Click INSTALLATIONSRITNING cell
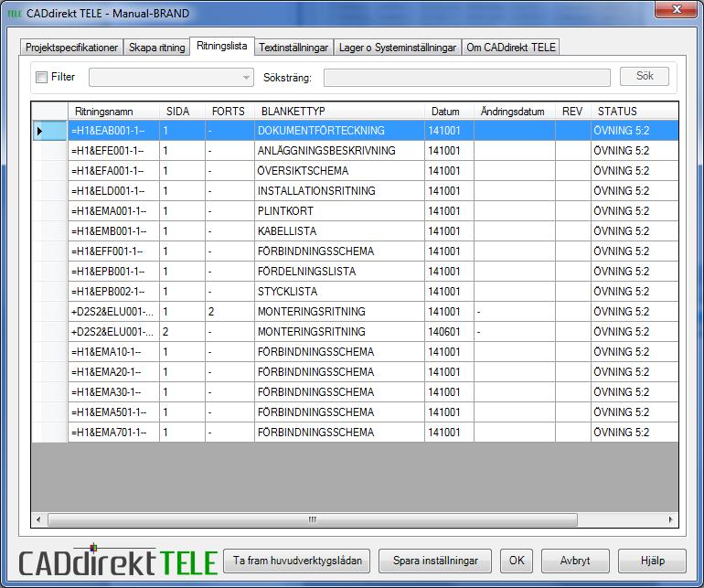 [339, 191]
